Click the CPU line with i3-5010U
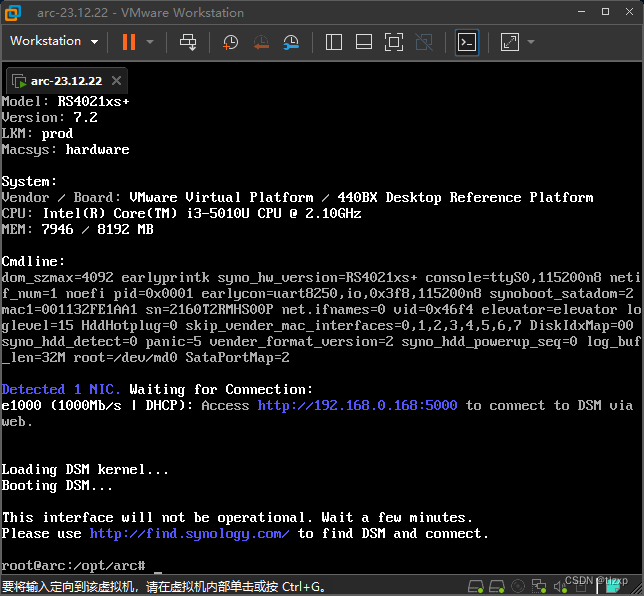644x596 pixels. pos(182,213)
